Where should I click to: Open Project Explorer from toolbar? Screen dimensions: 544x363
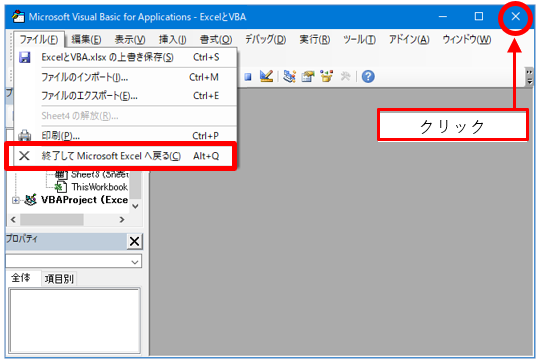[x=289, y=76]
